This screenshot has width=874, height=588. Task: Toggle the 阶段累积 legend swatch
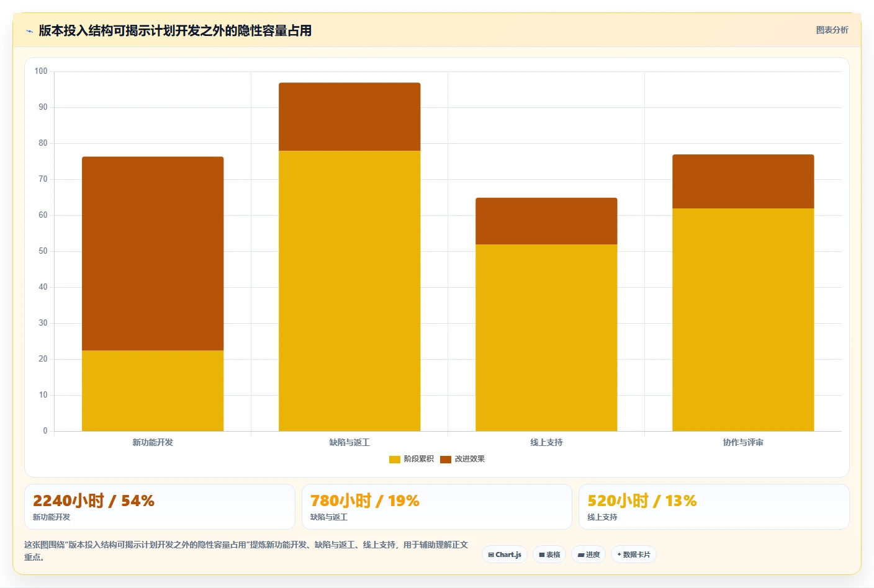coord(395,459)
